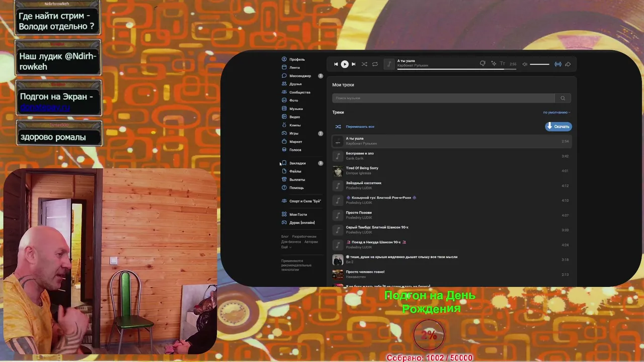
Task: Toggle repeat in the top player
Action: (375, 64)
